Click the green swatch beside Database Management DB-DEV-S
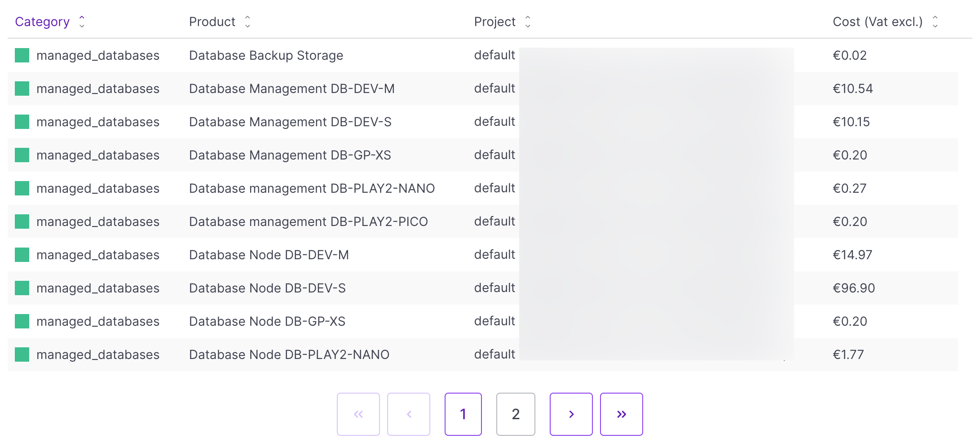 click(x=22, y=122)
